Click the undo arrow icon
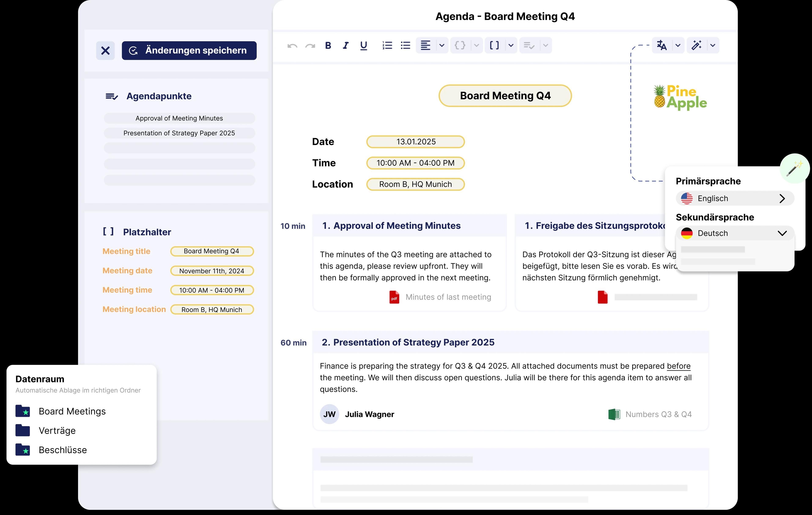 [x=292, y=46]
